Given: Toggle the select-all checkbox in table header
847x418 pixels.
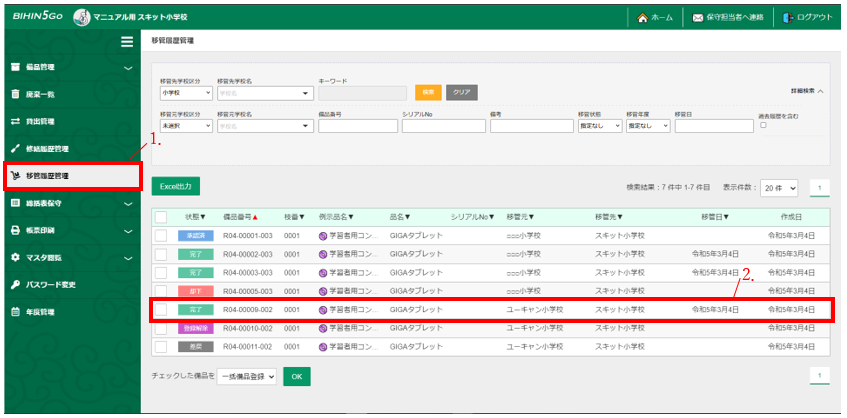Looking at the screenshot, I should (x=161, y=217).
